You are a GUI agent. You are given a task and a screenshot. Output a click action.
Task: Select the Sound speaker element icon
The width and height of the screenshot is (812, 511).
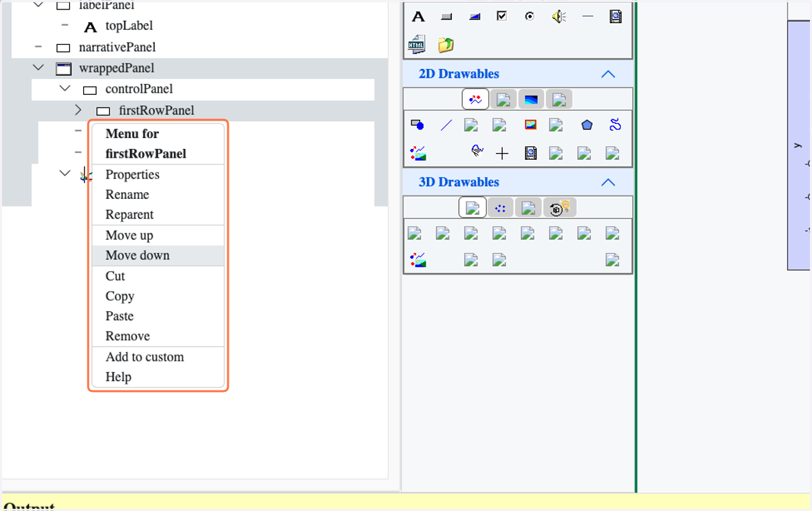(x=558, y=16)
